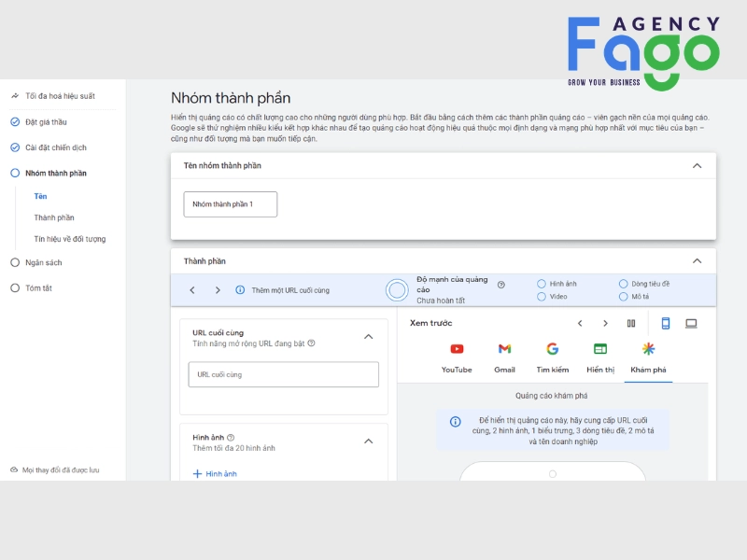Jump to Tín hiệu về đối tượng sub-item
747x560 pixels.
coord(69,239)
